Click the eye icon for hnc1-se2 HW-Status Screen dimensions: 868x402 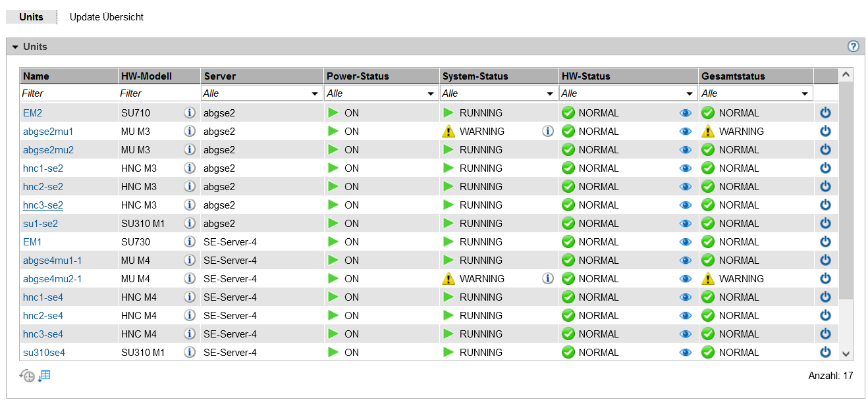(x=686, y=168)
